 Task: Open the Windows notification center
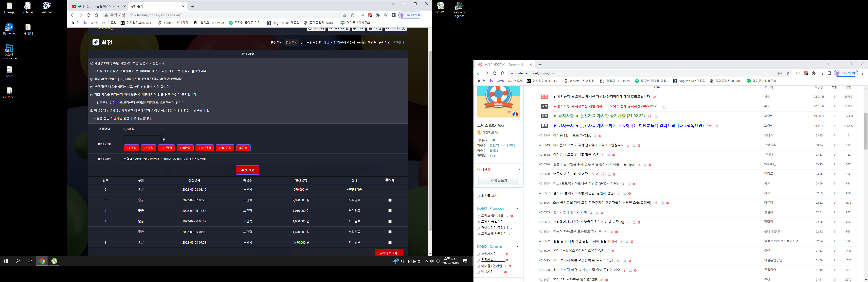pos(465,261)
